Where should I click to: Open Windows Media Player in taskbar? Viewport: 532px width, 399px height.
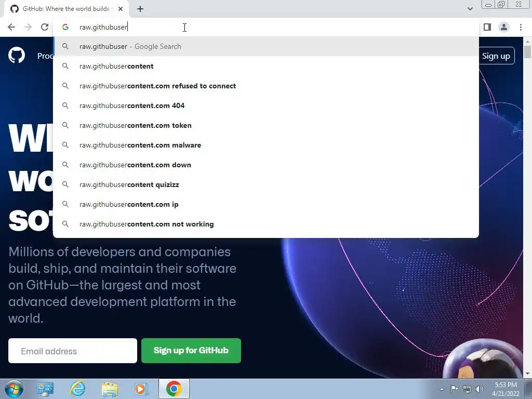click(x=141, y=389)
